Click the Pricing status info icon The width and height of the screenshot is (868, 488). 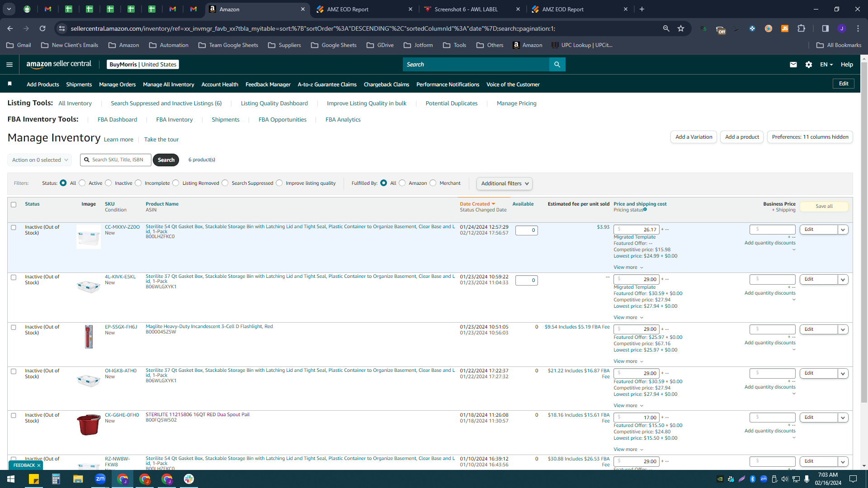click(645, 209)
